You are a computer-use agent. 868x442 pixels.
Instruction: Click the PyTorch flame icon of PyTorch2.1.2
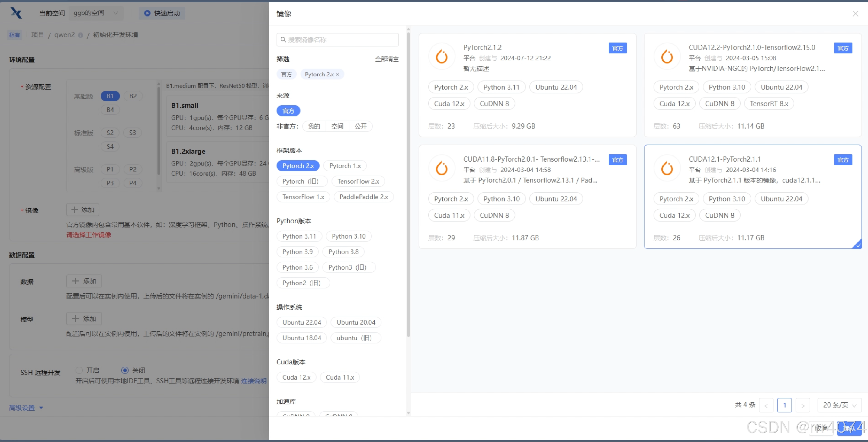(x=442, y=56)
